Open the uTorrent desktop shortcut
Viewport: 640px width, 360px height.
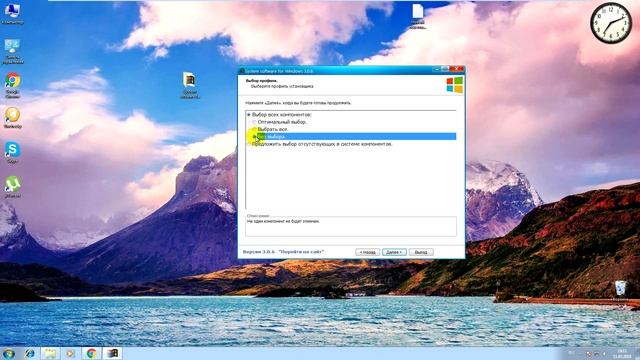13,187
